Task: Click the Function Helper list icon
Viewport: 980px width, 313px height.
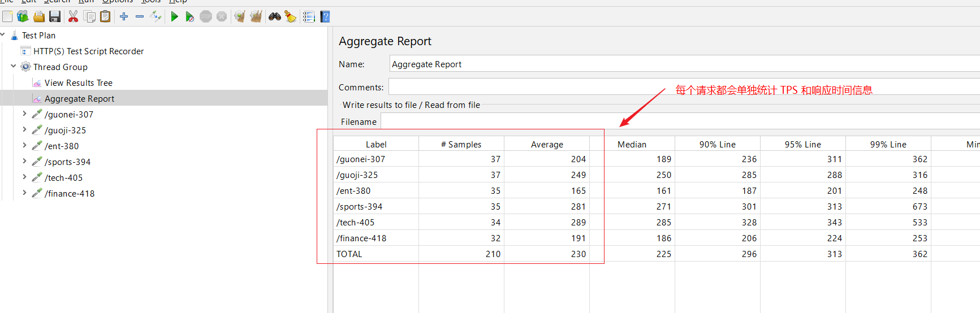Action: tap(309, 16)
